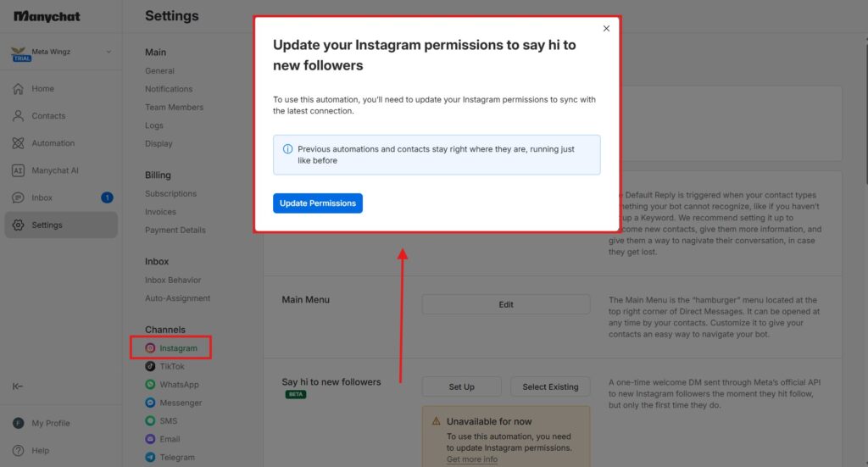Open Inbox in the left sidebar
The image size is (868, 467).
click(61, 197)
